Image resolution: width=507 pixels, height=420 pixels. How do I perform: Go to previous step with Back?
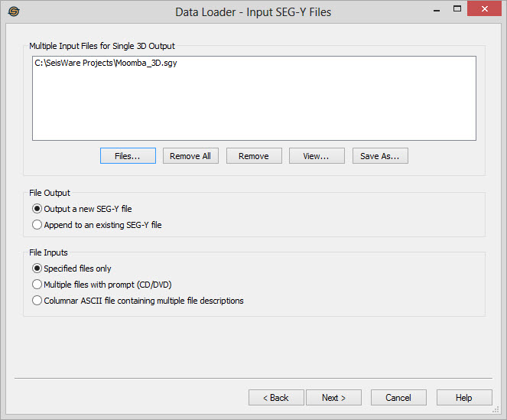pos(275,398)
